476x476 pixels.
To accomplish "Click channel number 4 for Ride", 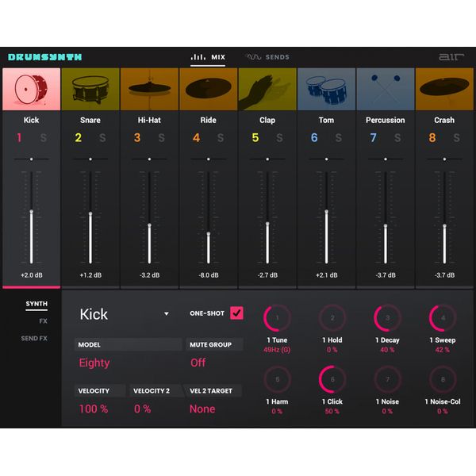I will [196, 138].
